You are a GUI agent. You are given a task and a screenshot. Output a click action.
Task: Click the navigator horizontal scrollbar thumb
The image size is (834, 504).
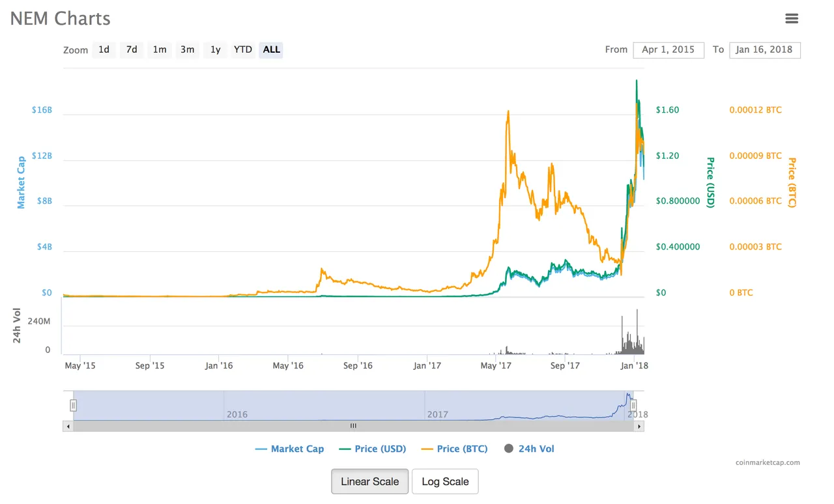tap(353, 426)
